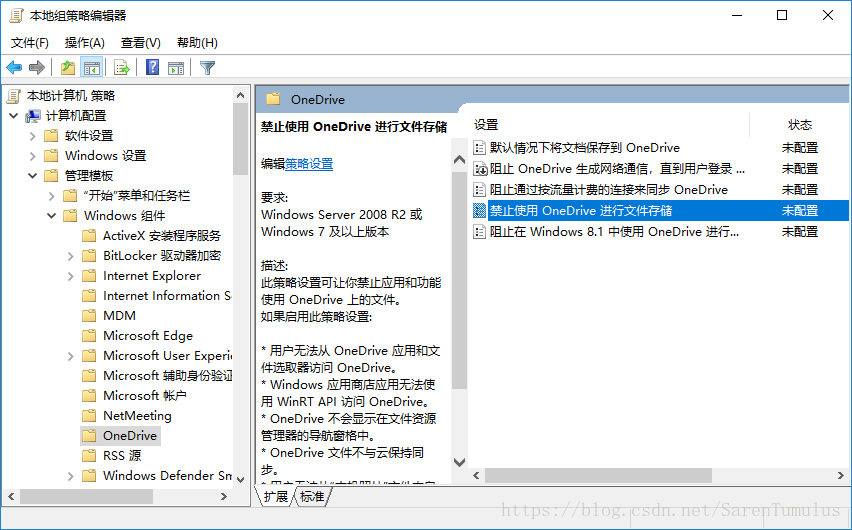Click the folder icon beside RSS 源
The image size is (852, 530).
[x=89, y=456]
